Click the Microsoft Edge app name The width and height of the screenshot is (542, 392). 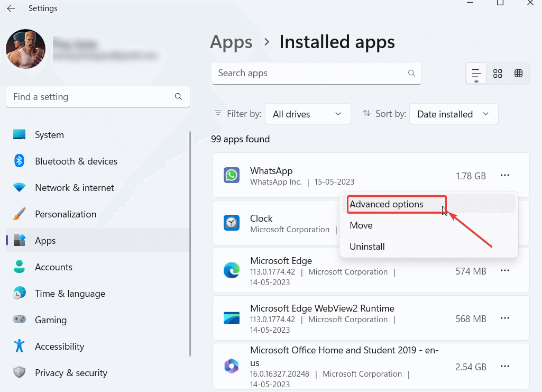pyautogui.click(x=281, y=261)
